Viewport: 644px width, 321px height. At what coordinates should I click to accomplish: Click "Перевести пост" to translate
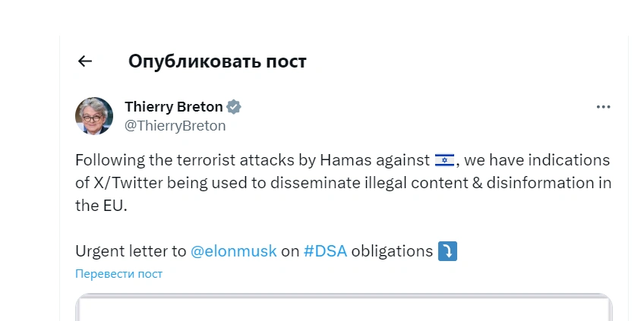[118, 273]
